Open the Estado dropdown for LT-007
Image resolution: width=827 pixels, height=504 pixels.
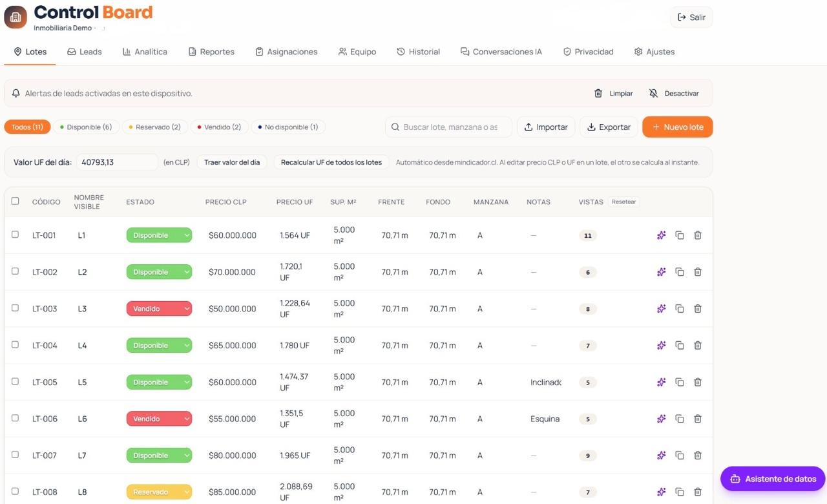tap(159, 456)
